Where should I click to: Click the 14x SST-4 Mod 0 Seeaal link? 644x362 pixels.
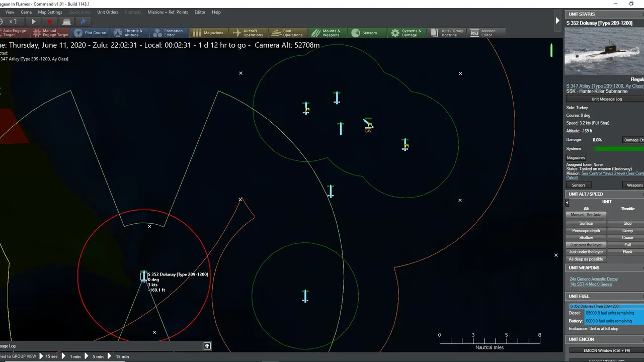[x=591, y=285]
